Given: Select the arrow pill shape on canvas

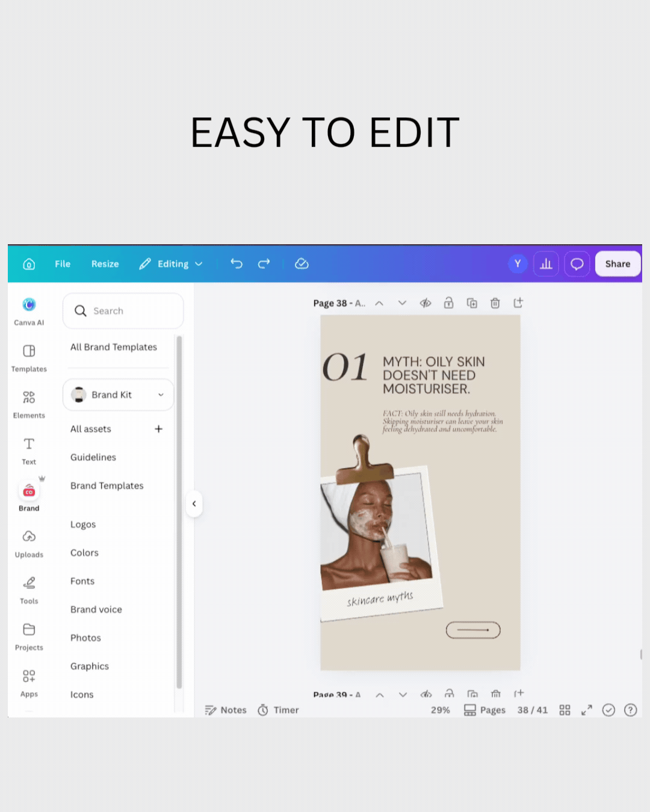Looking at the screenshot, I should (x=473, y=630).
